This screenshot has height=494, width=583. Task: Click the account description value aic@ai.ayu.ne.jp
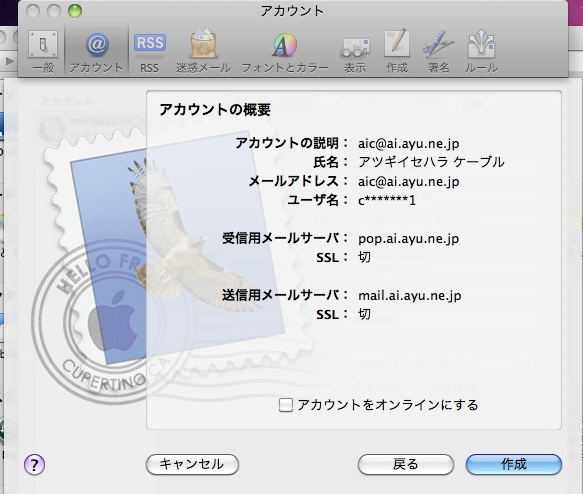click(x=409, y=143)
